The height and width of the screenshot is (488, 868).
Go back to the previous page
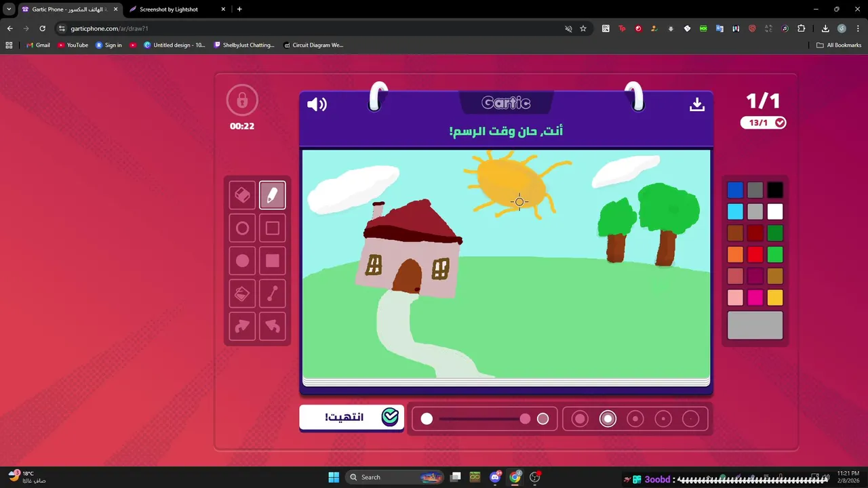pos(9,28)
